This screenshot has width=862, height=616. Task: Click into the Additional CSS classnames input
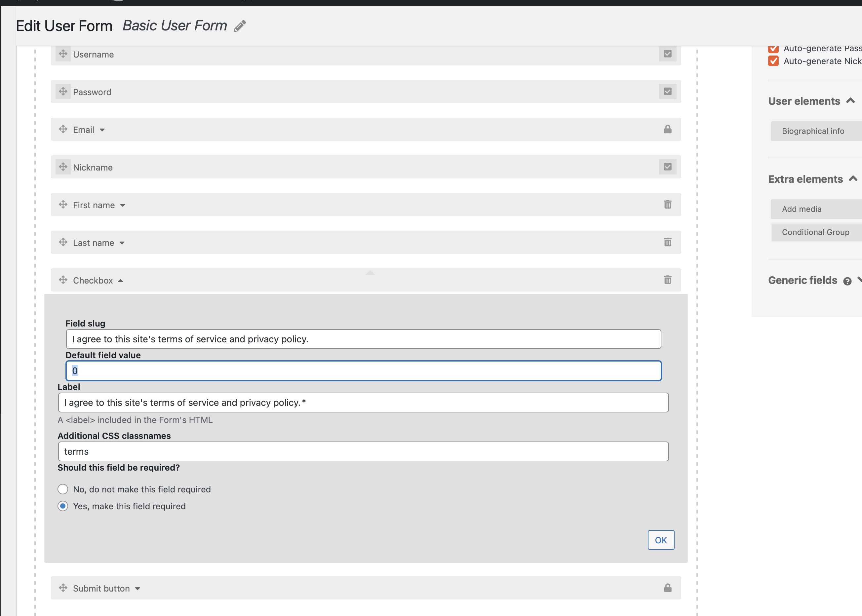click(x=363, y=451)
